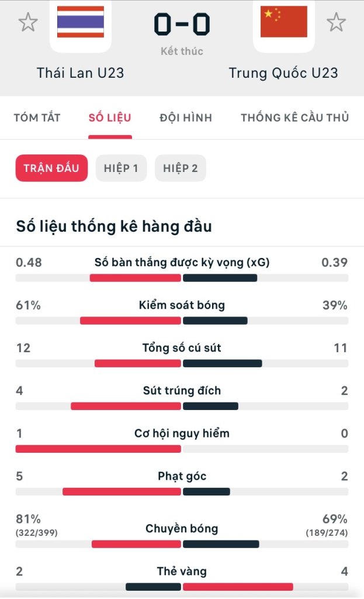Image resolution: width=364 pixels, height=599 pixels.
Task: Click the Thẻ vàng stat label
Action: point(182,572)
